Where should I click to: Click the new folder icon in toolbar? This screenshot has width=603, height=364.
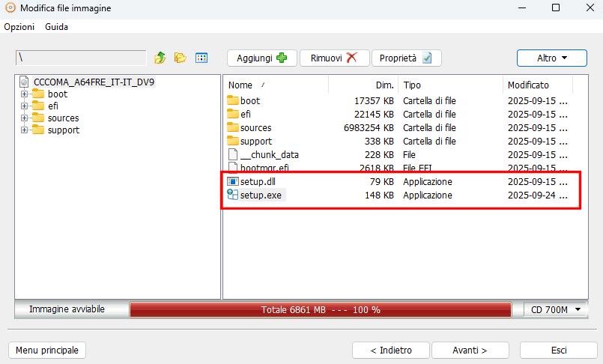[x=180, y=58]
